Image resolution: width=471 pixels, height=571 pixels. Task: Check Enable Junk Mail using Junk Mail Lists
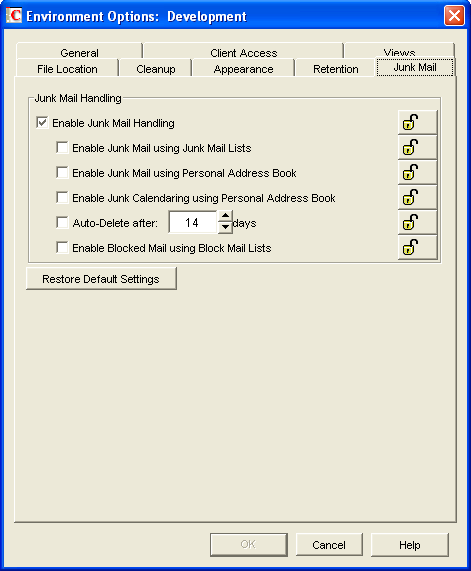coord(62,148)
